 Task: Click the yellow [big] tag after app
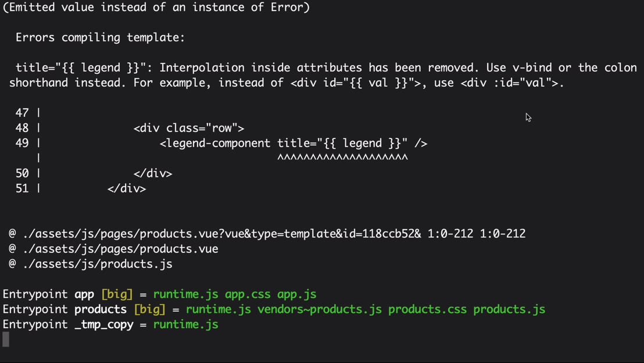pyautogui.click(x=117, y=294)
